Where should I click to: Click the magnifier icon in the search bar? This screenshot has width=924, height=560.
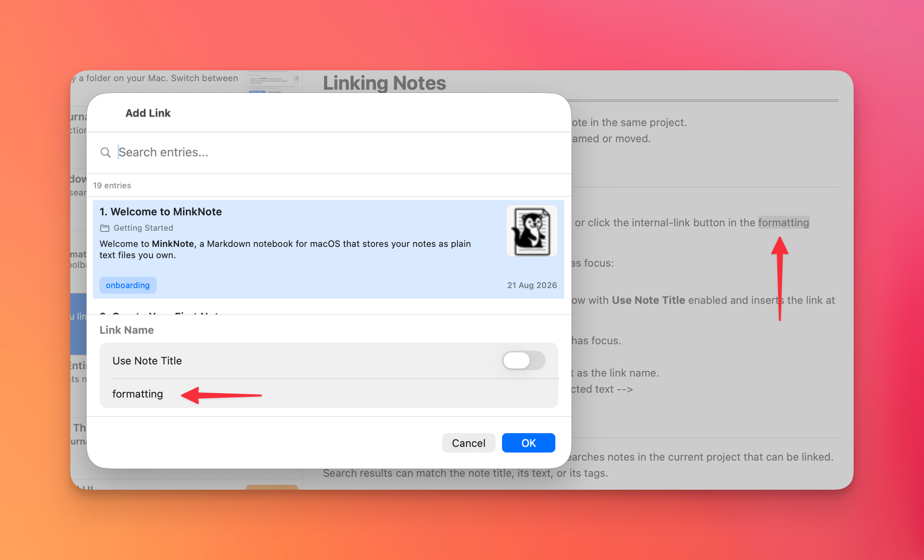[105, 152]
